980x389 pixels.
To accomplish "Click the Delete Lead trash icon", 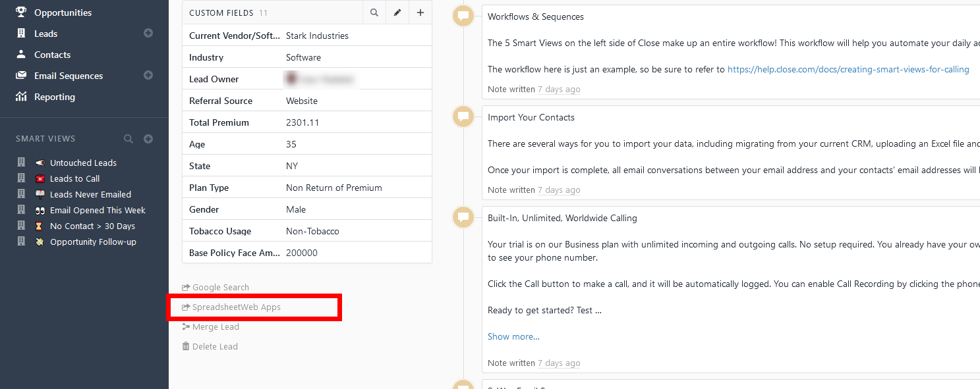I will click(186, 346).
